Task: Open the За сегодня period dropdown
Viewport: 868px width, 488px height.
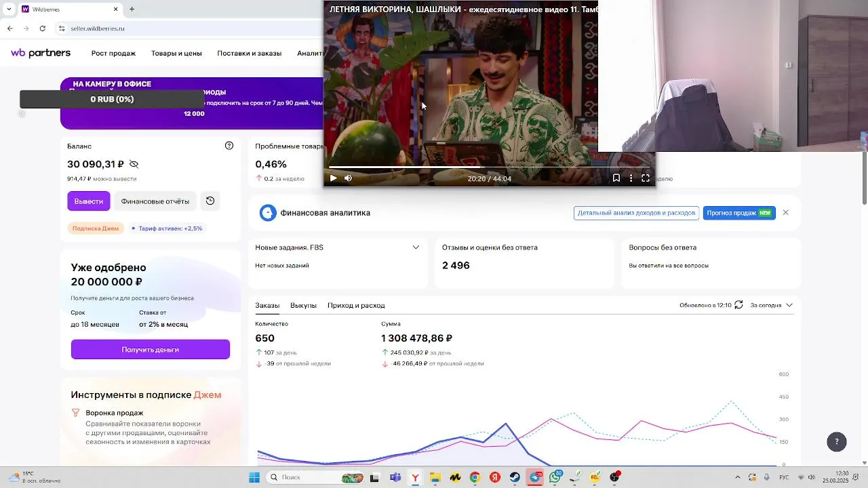Action: [x=771, y=305]
